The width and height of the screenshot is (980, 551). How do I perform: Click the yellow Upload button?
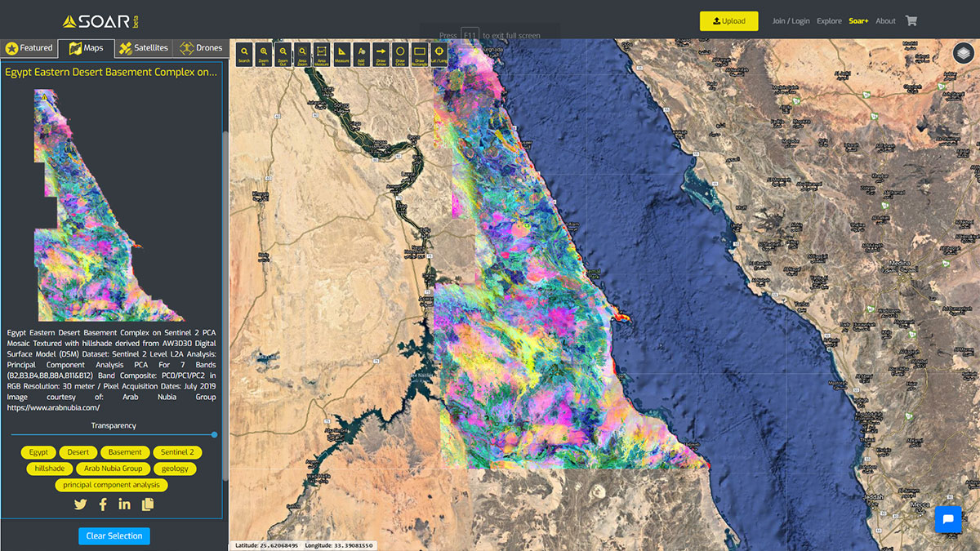coord(728,21)
